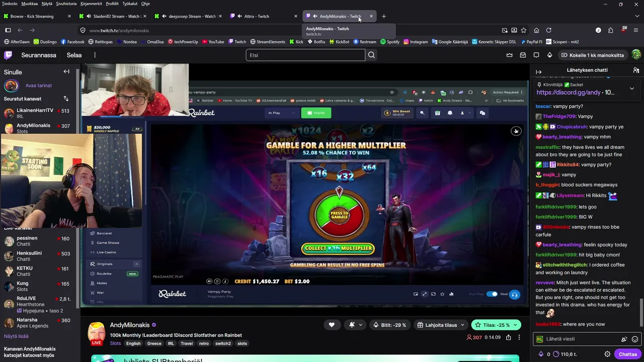The width and height of the screenshot is (644, 362).
Task: Click Näytä lisää in the sidebar
Action: (16, 336)
